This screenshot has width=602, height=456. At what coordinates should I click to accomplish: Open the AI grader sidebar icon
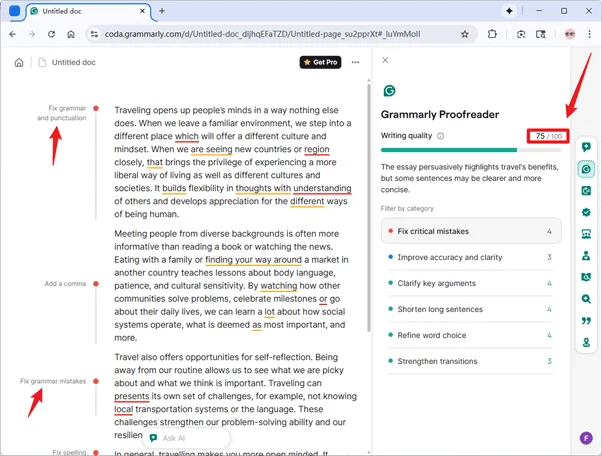586,191
